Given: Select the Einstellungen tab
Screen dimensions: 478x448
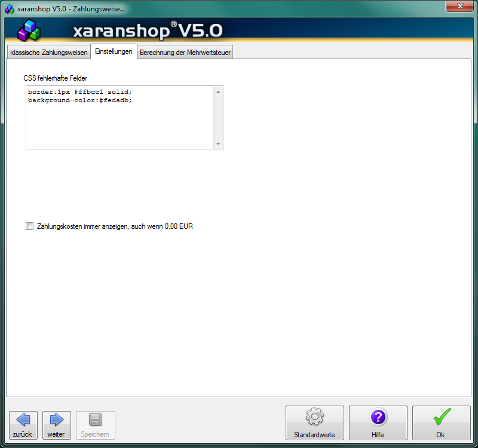Looking at the screenshot, I should pos(114,51).
